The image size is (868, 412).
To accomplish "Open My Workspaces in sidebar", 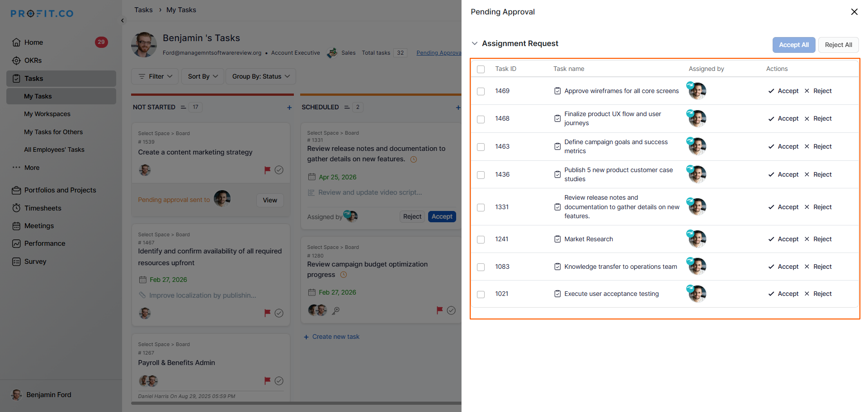I will tap(47, 114).
